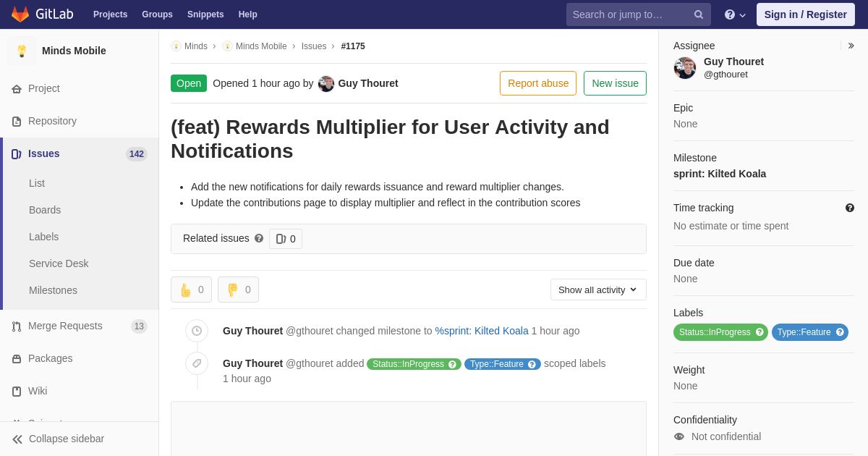
Task: Click the 13 merge requests count badge
Action: (x=139, y=326)
